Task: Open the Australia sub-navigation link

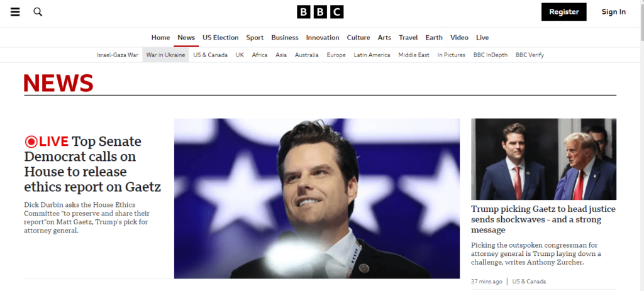Action: point(306,55)
